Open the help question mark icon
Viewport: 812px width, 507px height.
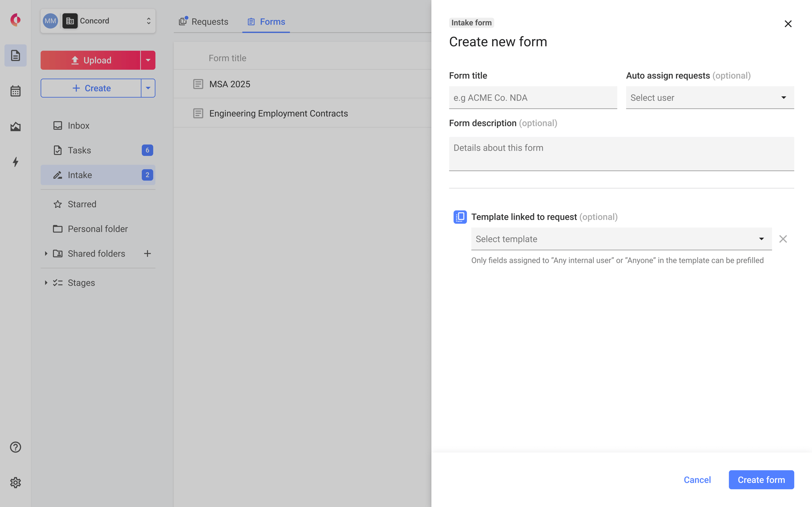tap(15, 447)
